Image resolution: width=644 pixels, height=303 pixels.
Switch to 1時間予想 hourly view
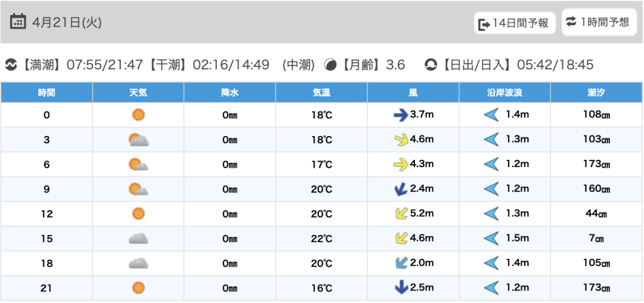coord(598,22)
